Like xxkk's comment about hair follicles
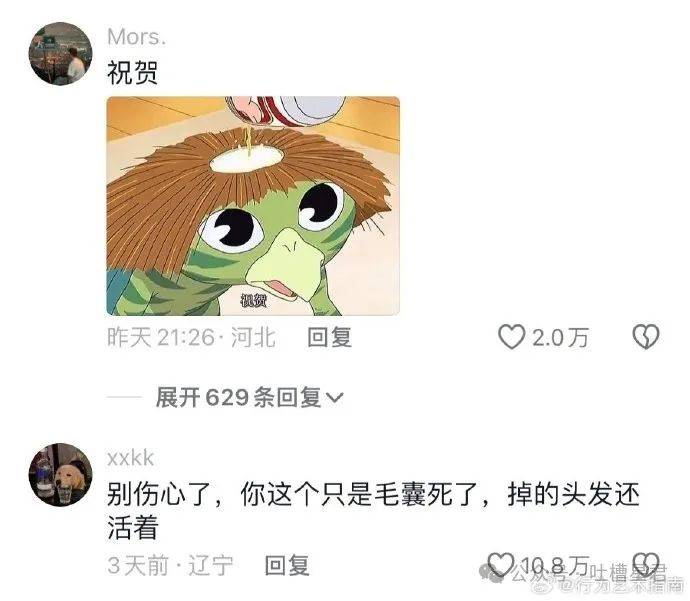The width and height of the screenshot is (690, 601). point(501,564)
